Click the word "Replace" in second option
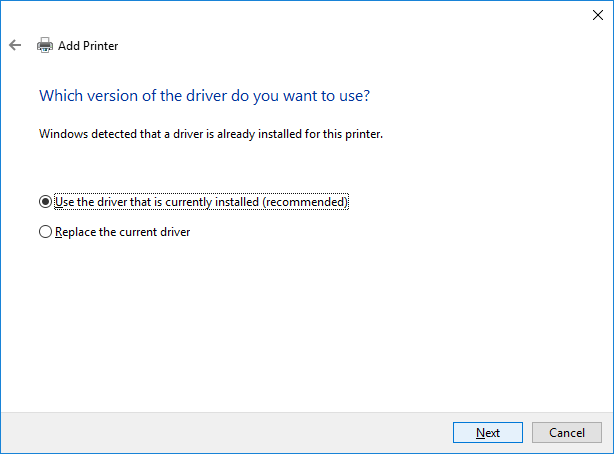The image size is (614, 454). click(x=76, y=232)
